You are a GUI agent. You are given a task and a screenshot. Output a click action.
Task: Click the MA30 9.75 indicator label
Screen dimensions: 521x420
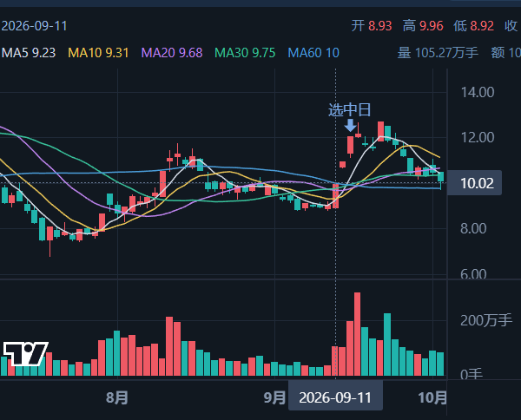point(245,53)
